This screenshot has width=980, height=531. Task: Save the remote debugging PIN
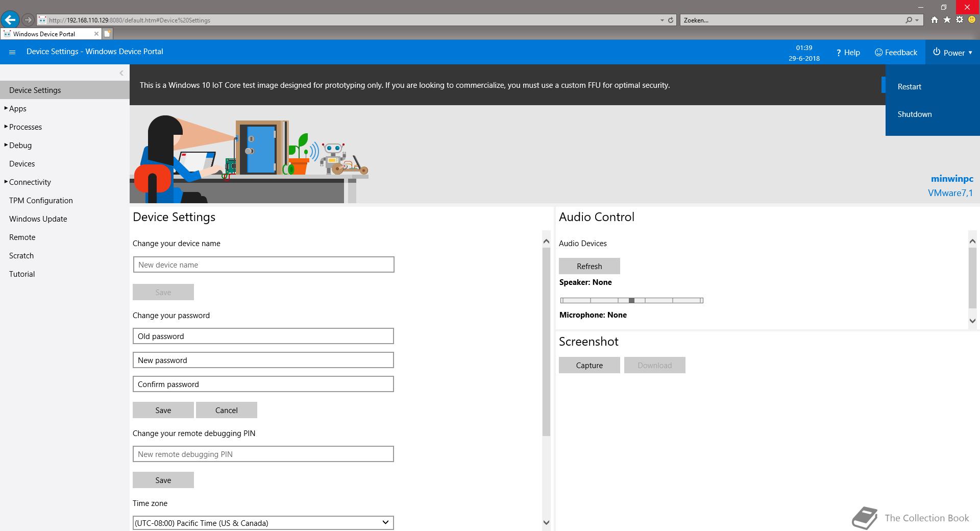coord(163,480)
